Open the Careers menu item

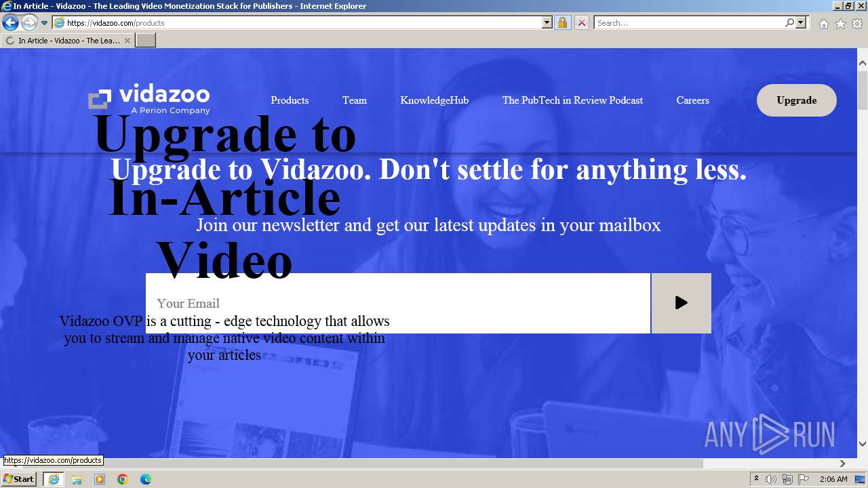coord(692,100)
